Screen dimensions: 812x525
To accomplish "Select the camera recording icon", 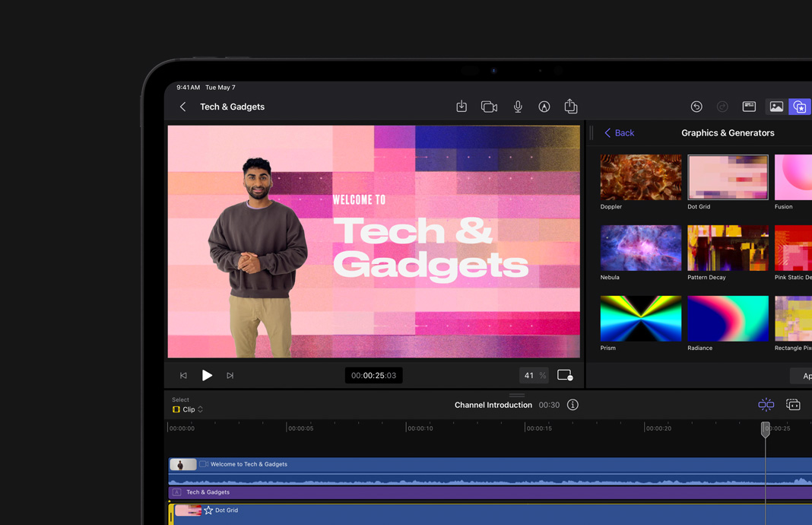I will pyautogui.click(x=489, y=107).
